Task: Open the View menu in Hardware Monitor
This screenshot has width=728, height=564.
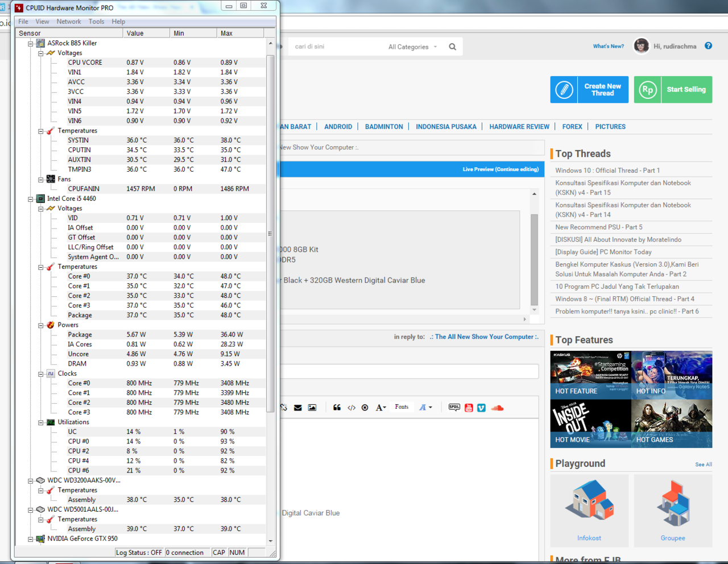Action: [43, 22]
